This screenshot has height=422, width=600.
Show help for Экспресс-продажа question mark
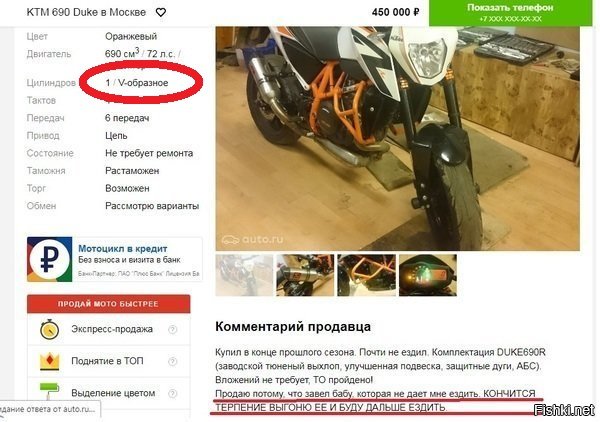pyautogui.click(x=173, y=329)
